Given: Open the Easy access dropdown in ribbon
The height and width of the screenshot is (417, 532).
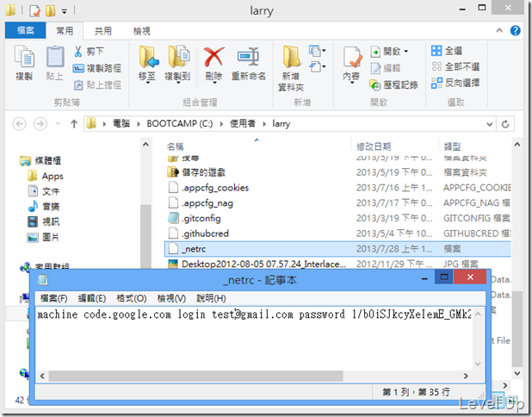Looking at the screenshot, I should pos(318,66).
